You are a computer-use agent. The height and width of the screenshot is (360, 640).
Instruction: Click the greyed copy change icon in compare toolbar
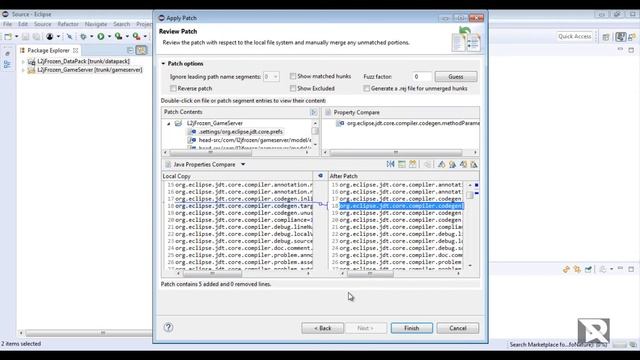(x=427, y=164)
